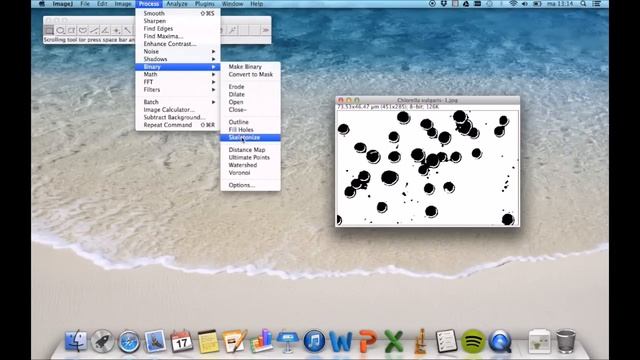The image size is (640, 360).
Task: Open Calendar showing 17 in dock
Action: click(x=182, y=341)
